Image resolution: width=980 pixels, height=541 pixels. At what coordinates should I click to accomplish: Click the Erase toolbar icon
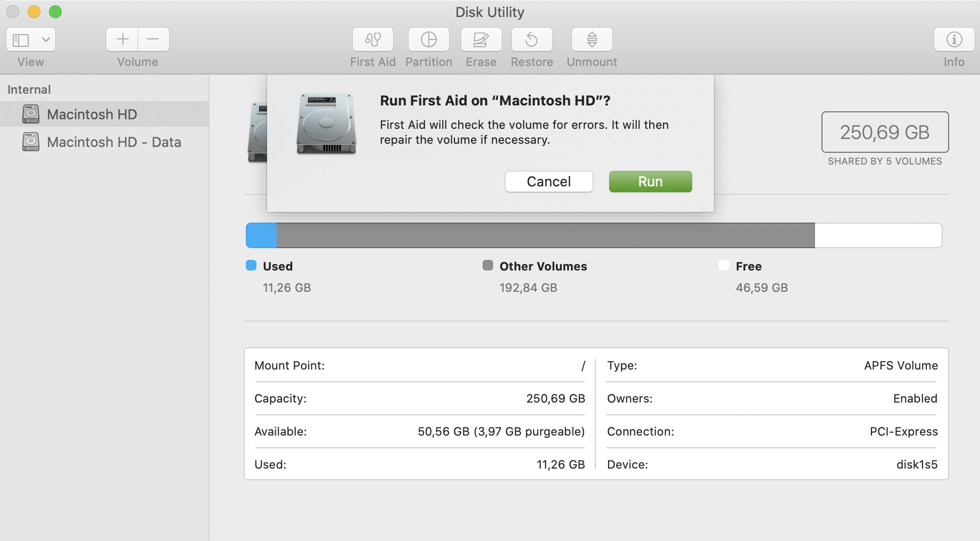tap(481, 39)
